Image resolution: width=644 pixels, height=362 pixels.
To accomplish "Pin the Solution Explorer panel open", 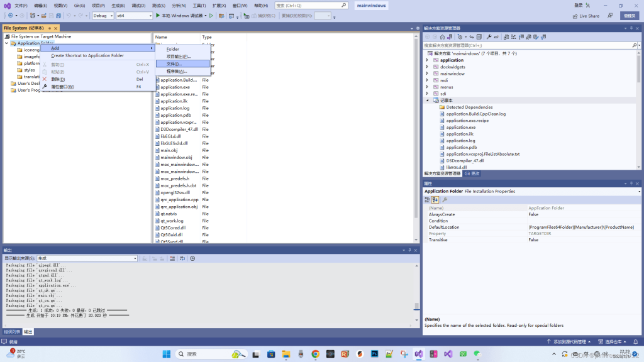I will tap(631, 27).
